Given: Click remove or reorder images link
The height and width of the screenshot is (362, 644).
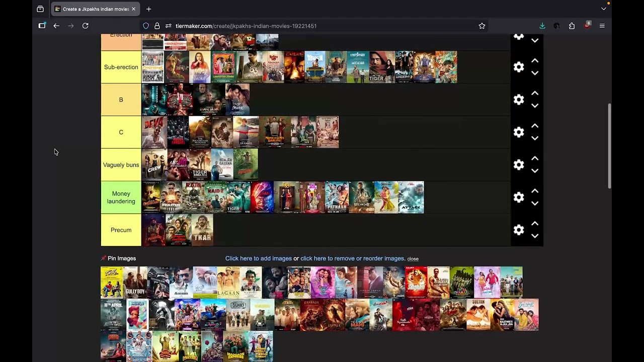Looking at the screenshot, I should 352,258.
